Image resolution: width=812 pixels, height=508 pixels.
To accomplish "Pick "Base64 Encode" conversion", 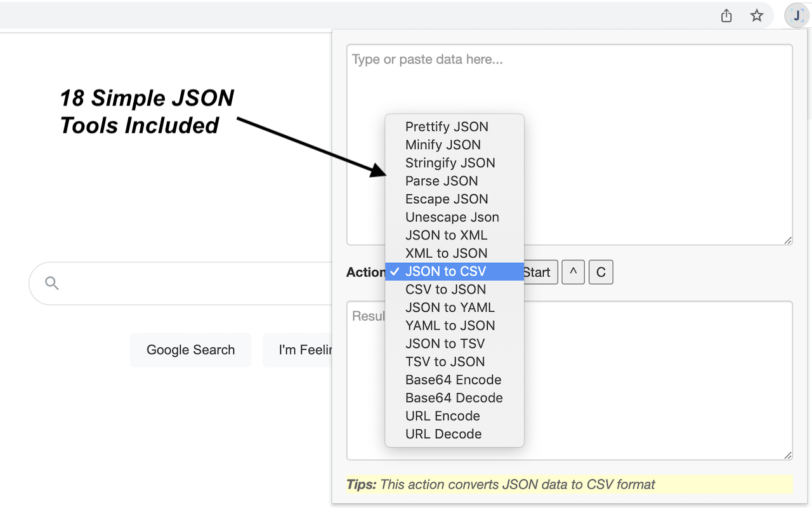I will (454, 379).
